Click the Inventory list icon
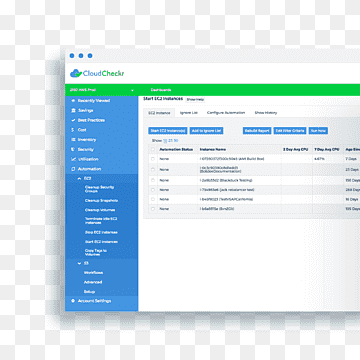 click(x=73, y=140)
